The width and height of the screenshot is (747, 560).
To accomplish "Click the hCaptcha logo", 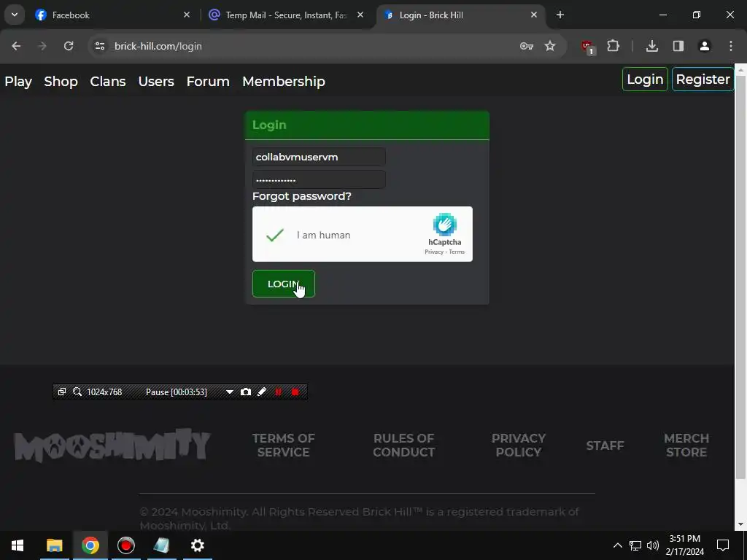I will [x=444, y=225].
